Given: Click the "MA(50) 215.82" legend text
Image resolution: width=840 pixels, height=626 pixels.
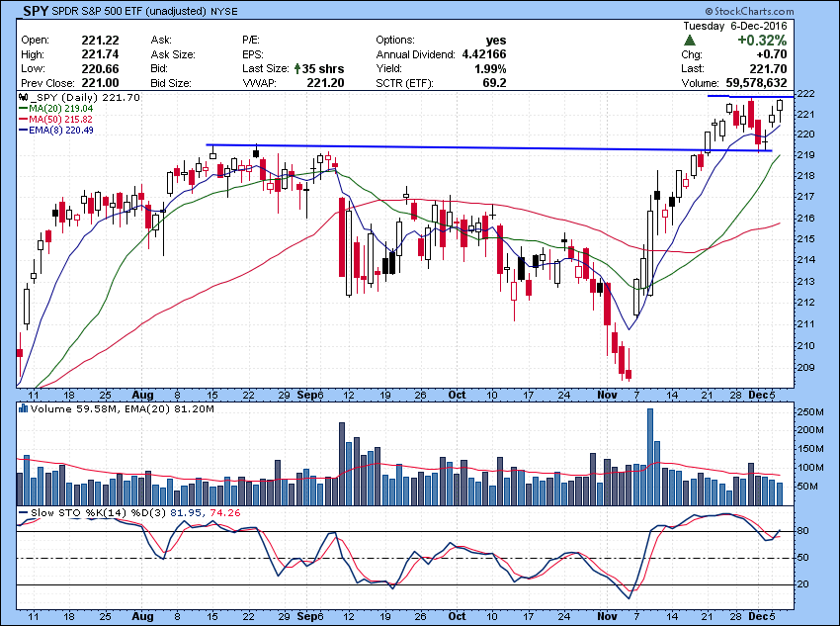Looking at the screenshot, I should coord(61,119).
